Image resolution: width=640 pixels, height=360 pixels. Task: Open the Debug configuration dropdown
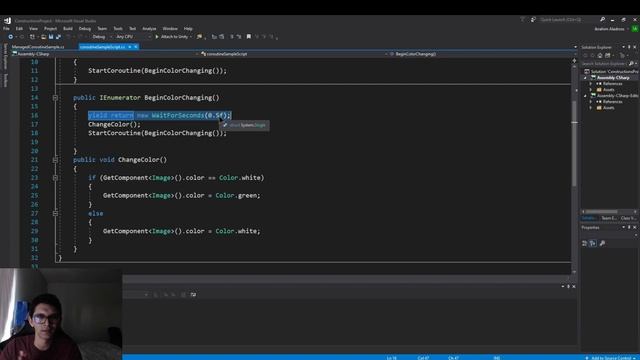click(x=102, y=37)
